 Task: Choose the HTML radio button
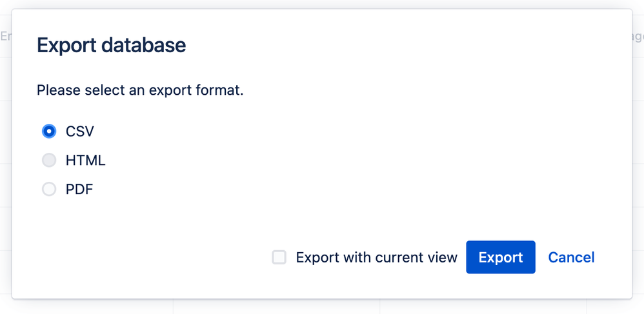(x=49, y=161)
